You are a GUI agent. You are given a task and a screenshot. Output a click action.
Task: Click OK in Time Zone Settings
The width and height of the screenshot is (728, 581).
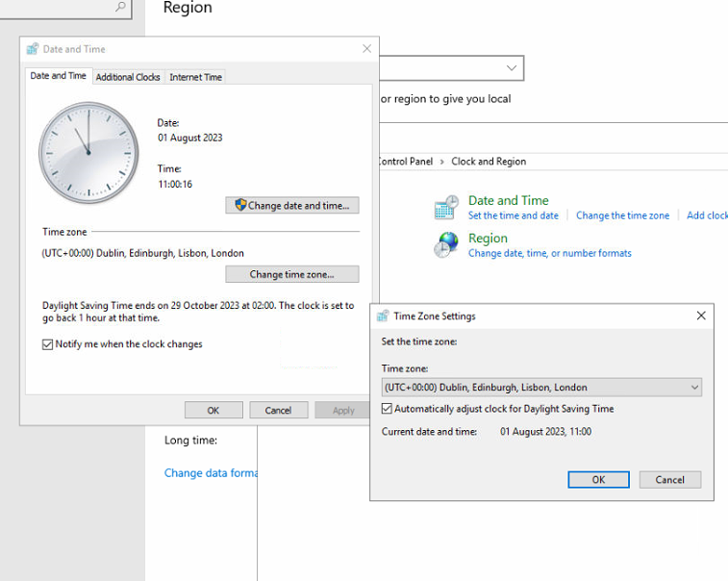tap(598, 479)
